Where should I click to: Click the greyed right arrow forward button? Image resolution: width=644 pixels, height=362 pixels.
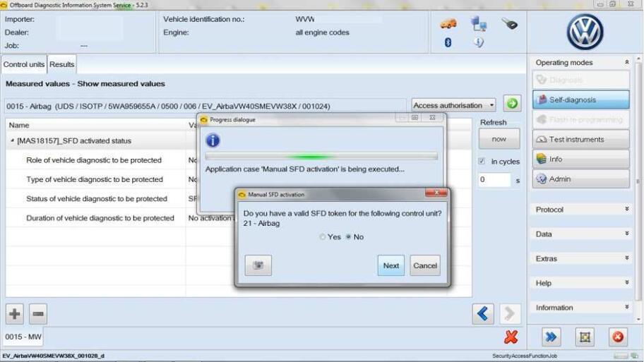click(x=510, y=314)
